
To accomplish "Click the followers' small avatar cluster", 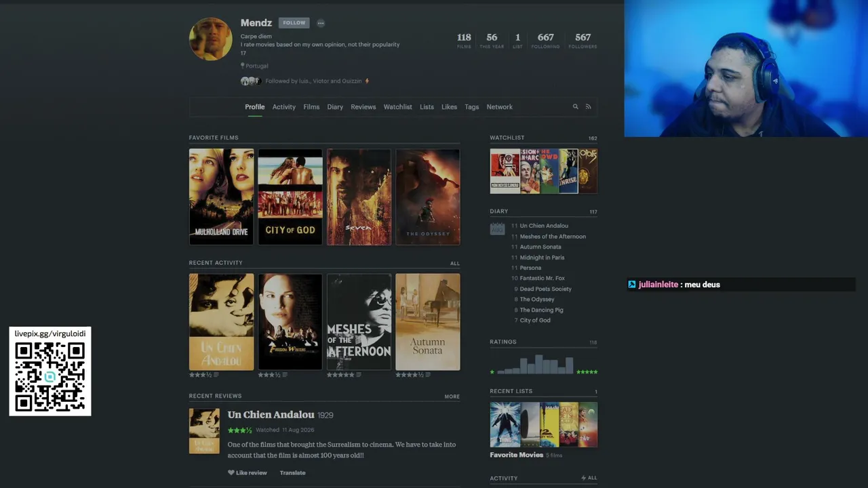I will click(x=250, y=81).
